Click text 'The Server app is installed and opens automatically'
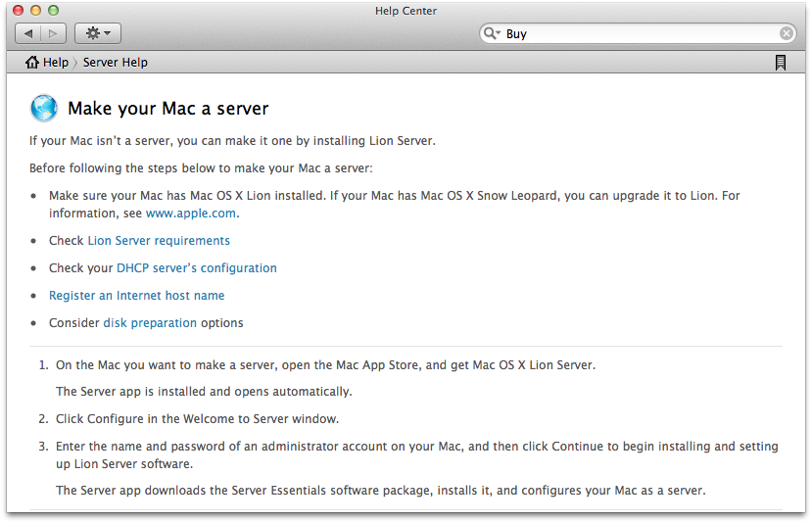 [204, 392]
